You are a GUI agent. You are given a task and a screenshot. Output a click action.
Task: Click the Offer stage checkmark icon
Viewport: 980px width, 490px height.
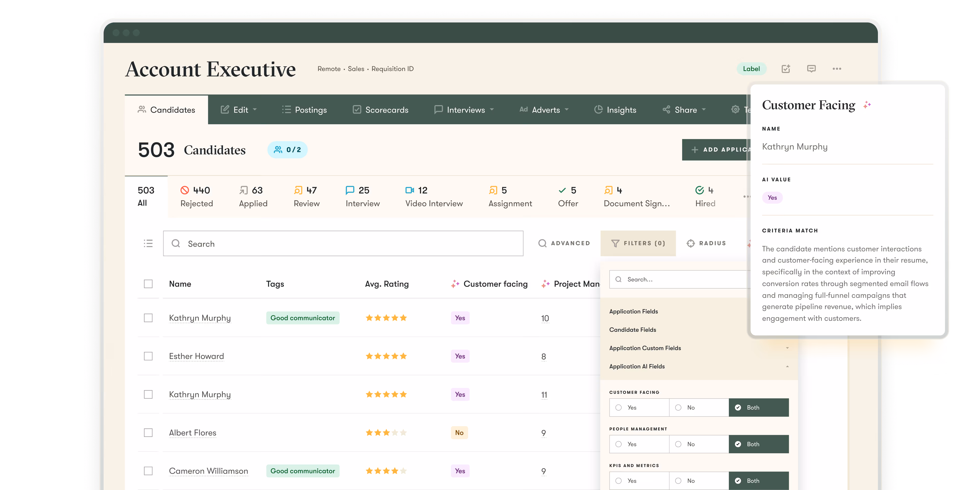562,190
